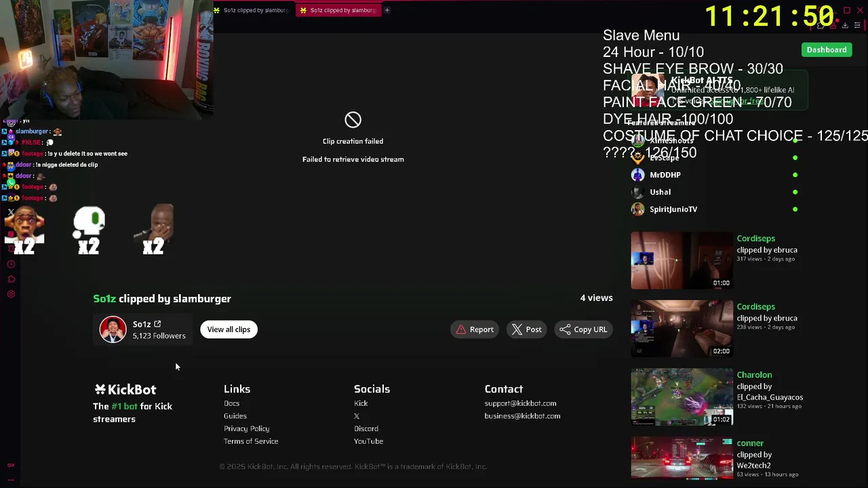Viewport: 868px width, 488px height.
Task: Email support@kickbot.com contact link
Action: pyautogui.click(x=520, y=403)
